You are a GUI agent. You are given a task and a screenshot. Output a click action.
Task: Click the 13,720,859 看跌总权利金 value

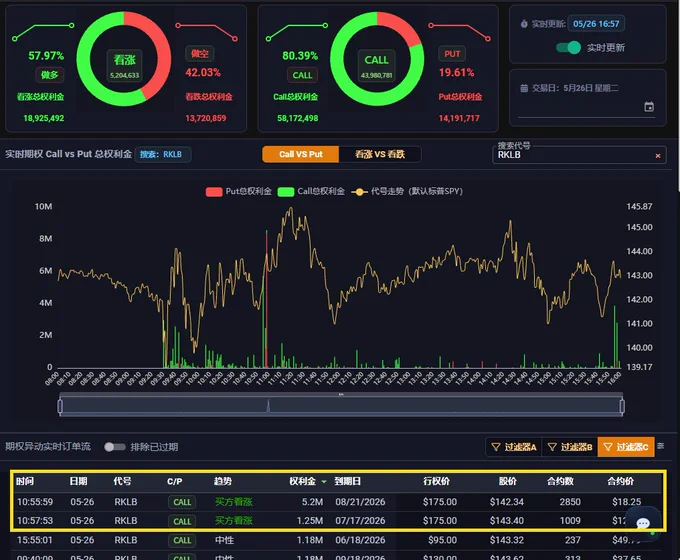point(206,118)
